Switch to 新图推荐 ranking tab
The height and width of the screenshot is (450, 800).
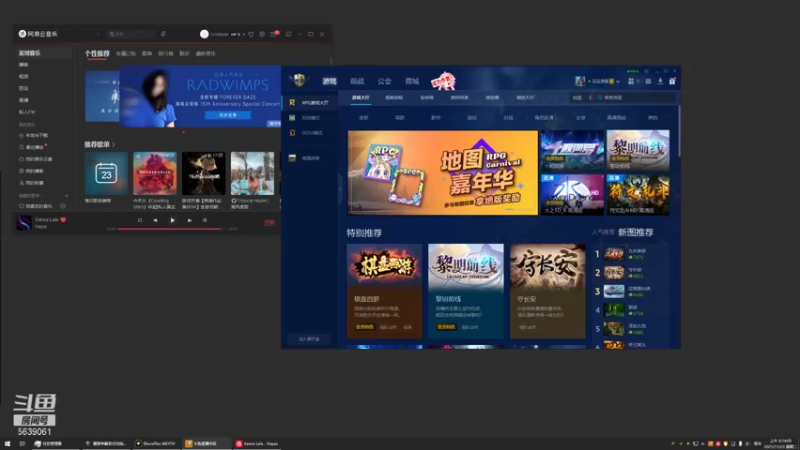click(x=635, y=233)
